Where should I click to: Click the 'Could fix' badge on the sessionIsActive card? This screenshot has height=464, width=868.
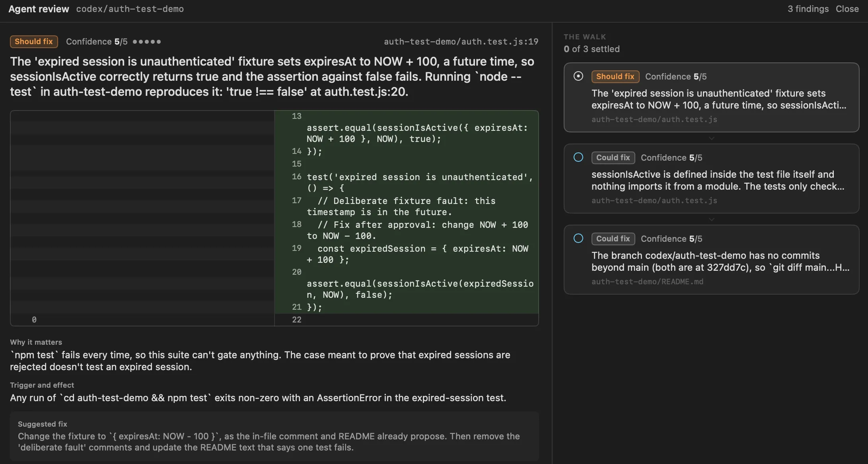coord(613,157)
